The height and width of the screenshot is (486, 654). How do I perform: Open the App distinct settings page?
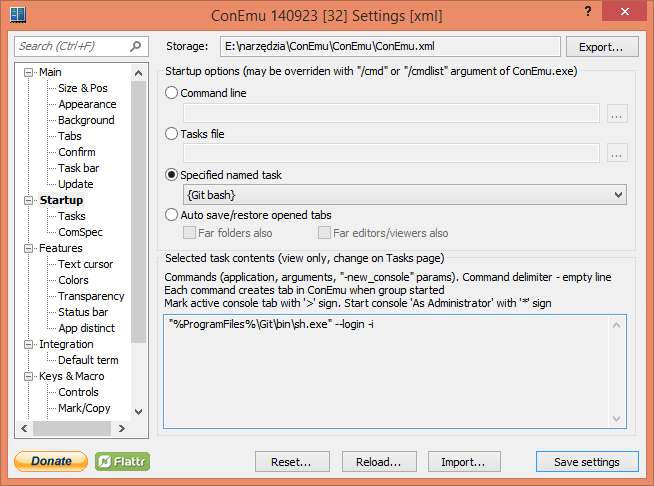pos(86,328)
